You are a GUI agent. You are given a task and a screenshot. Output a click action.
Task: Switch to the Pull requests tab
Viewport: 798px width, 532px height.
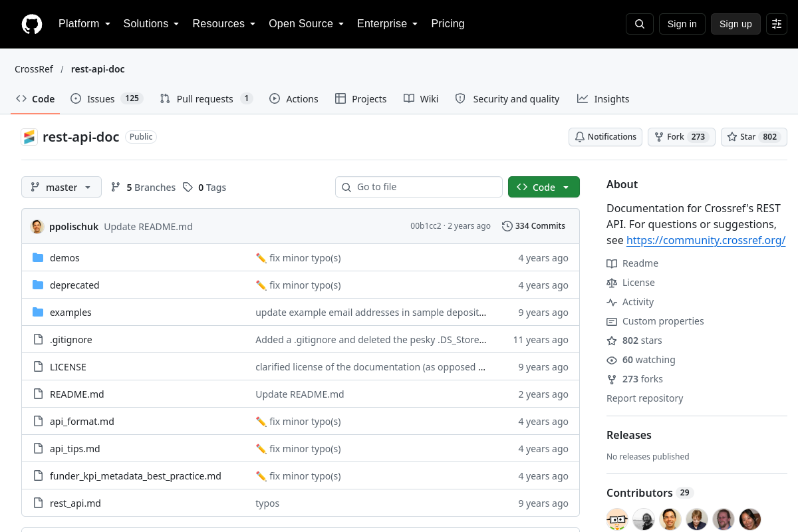coord(206,98)
